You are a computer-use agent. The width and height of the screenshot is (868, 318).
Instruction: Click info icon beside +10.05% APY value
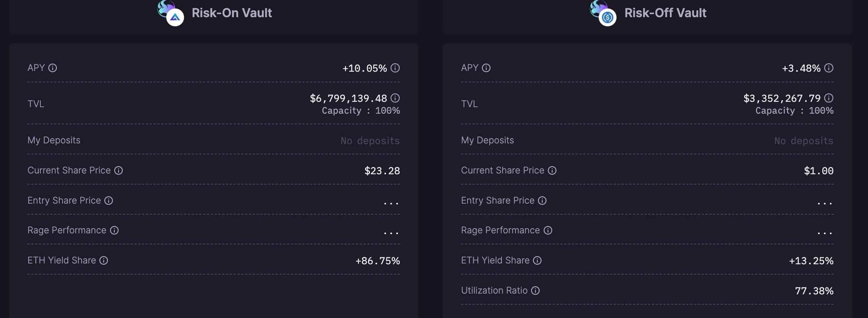(395, 68)
